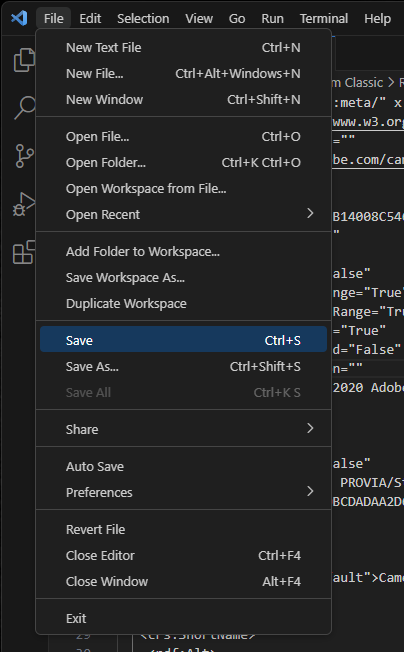This screenshot has width=404, height=652.
Task: Choose Save As... entry
Action: (183, 366)
